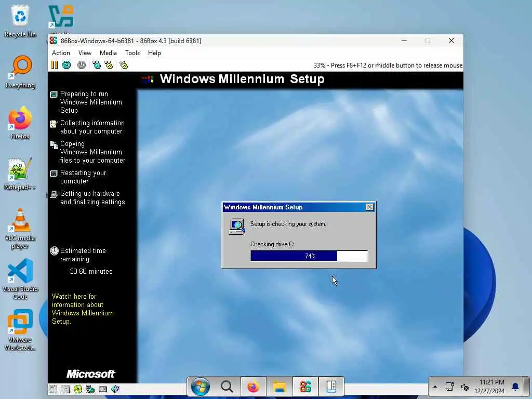
Task: Open Everything search desktop shortcut
Action: [x=20, y=72]
